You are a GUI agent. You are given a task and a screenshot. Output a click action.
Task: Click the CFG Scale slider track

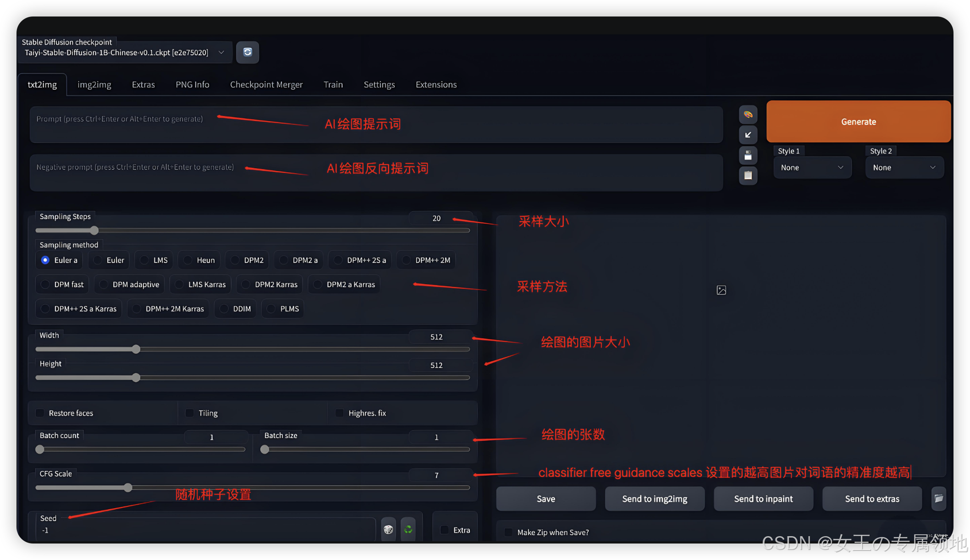tap(253, 488)
